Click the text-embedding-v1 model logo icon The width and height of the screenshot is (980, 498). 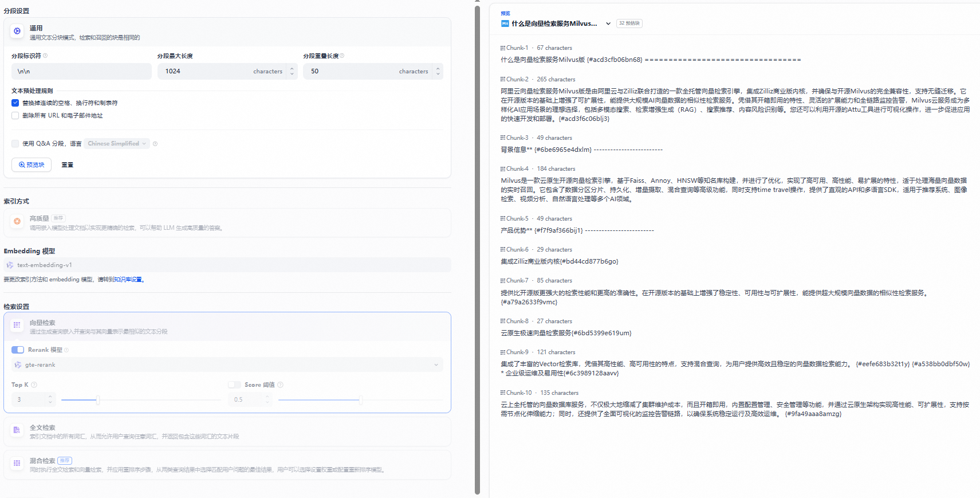tap(10, 265)
